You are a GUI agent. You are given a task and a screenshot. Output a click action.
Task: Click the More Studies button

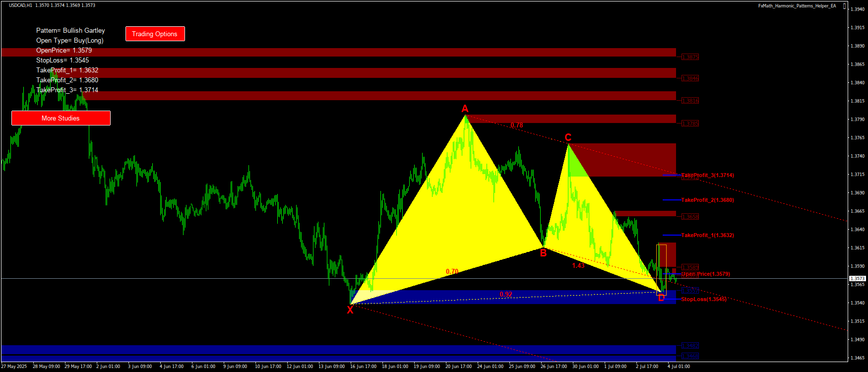click(61, 118)
